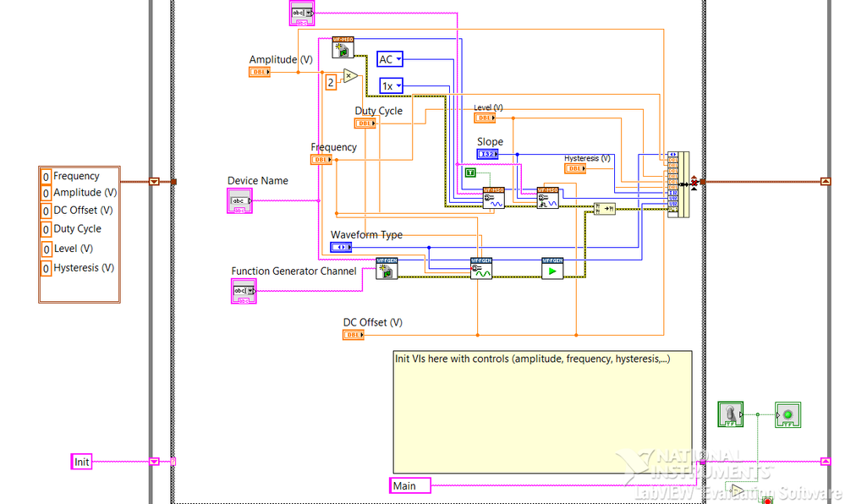Image resolution: width=845 pixels, height=504 pixels.
Task: Select the left pink state shift register
Action: 154,462
